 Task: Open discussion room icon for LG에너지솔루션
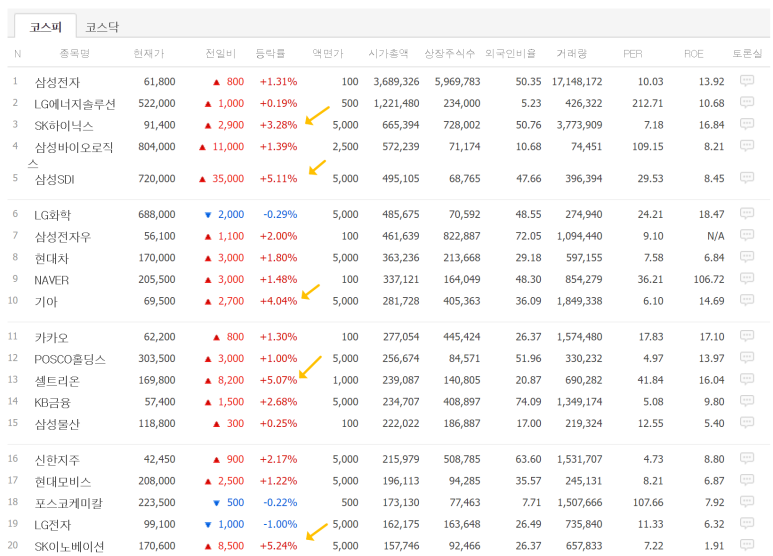point(747,102)
